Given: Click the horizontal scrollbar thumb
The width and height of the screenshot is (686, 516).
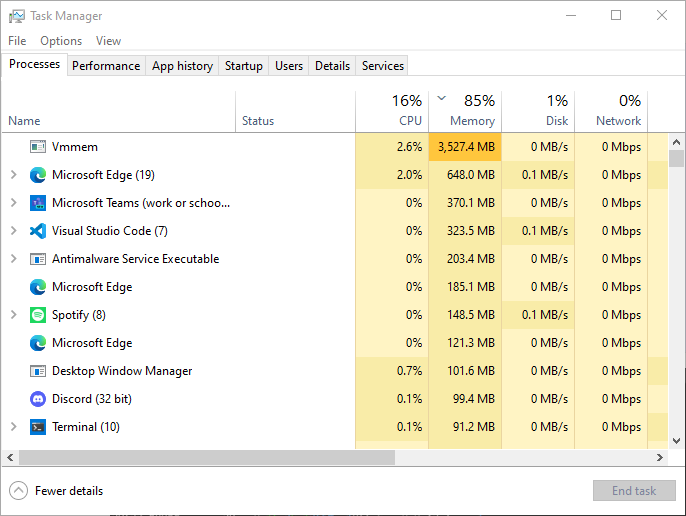Looking at the screenshot, I should point(207,457).
